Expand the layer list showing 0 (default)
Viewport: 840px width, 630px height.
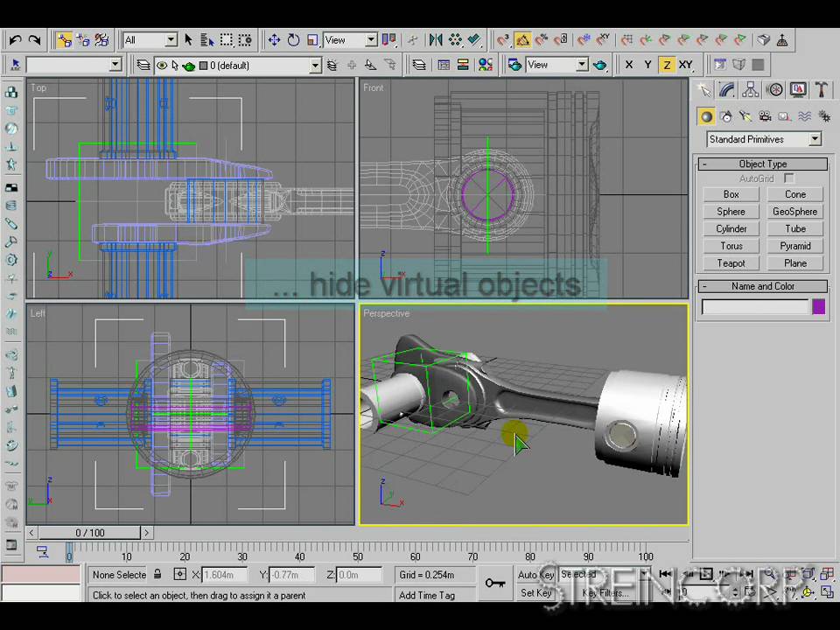(315, 66)
